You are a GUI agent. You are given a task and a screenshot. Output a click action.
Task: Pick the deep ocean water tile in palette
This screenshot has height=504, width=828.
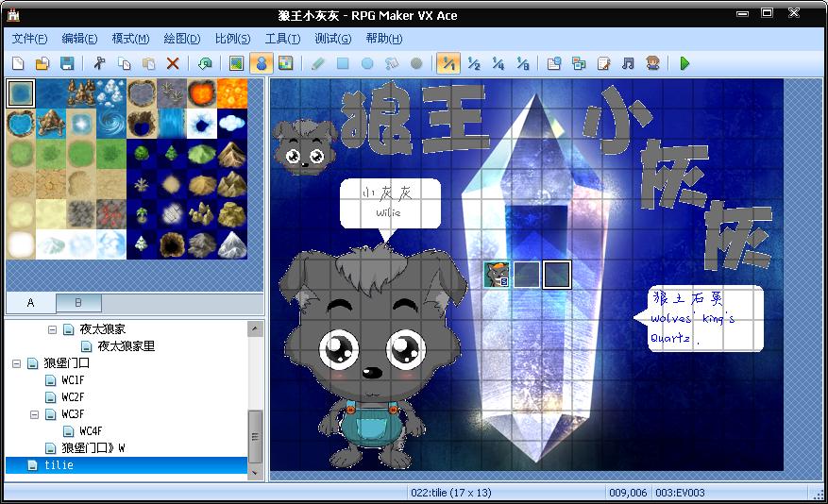tap(51, 93)
